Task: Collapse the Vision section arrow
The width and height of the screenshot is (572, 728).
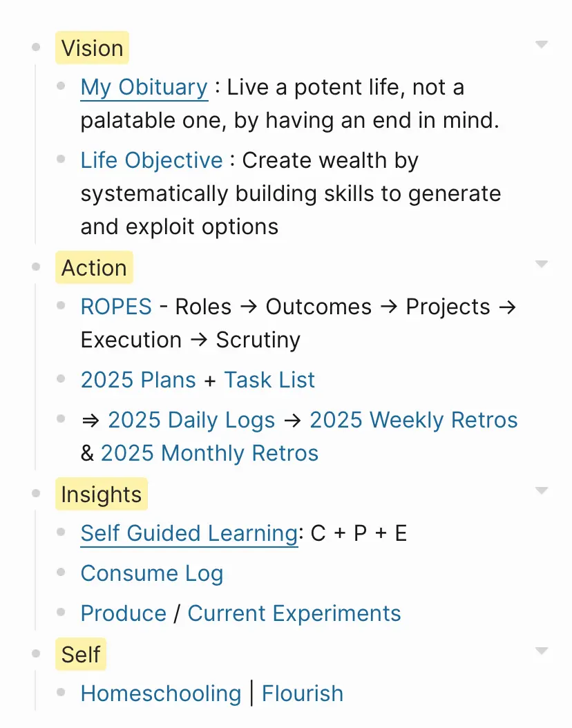Action: [x=542, y=45]
